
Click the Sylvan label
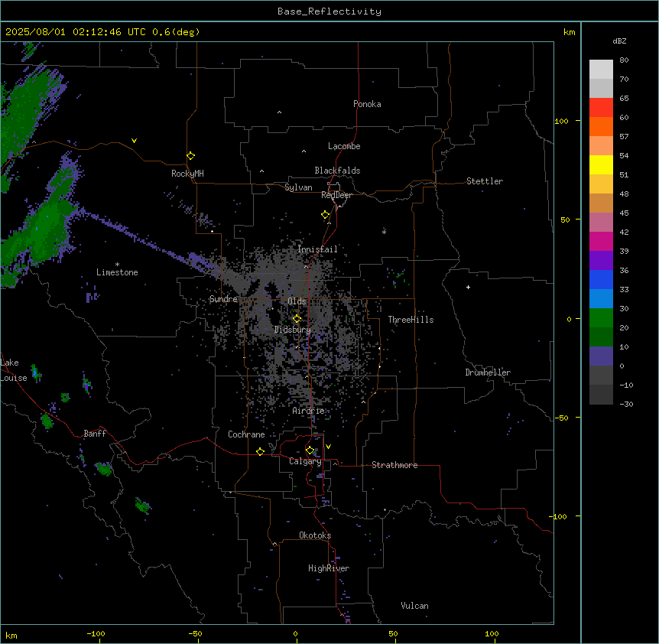[298, 187]
